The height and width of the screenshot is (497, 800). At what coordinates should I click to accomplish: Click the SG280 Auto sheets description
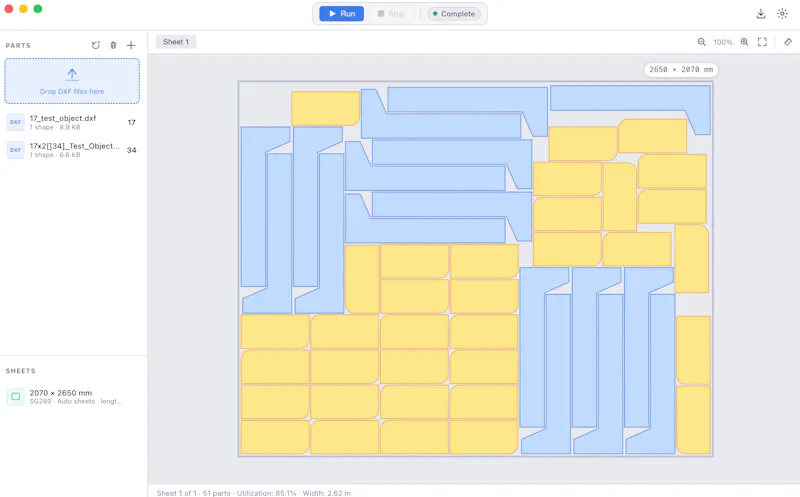76,402
